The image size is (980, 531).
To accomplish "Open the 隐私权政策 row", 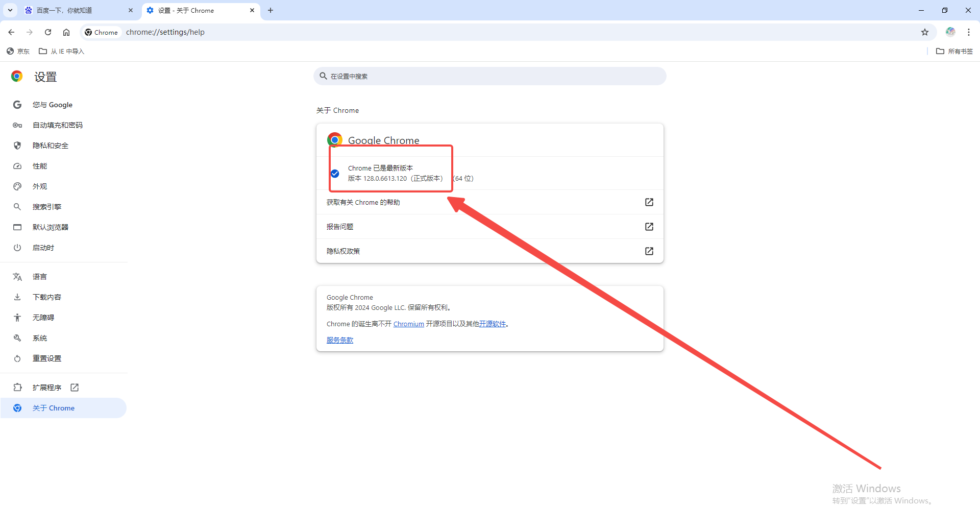I will (x=490, y=251).
